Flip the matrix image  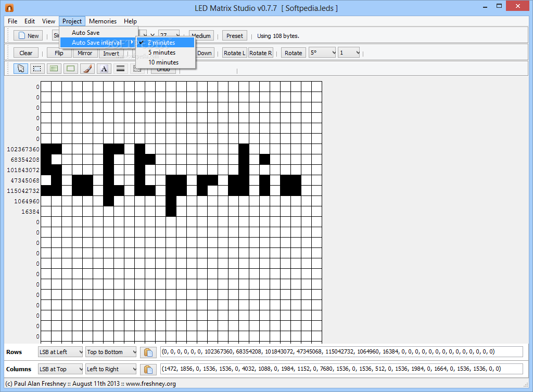coord(59,53)
